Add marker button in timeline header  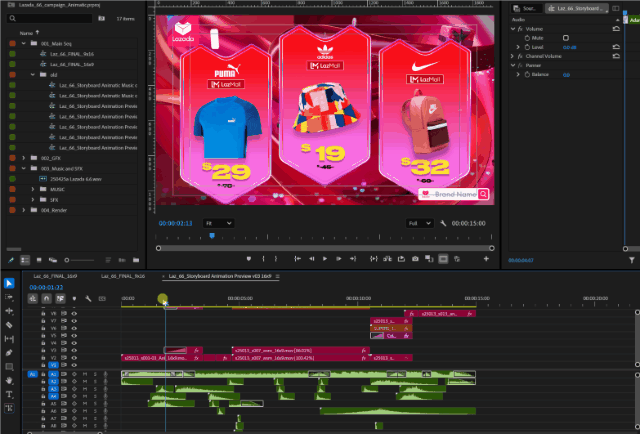pos(74,299)
